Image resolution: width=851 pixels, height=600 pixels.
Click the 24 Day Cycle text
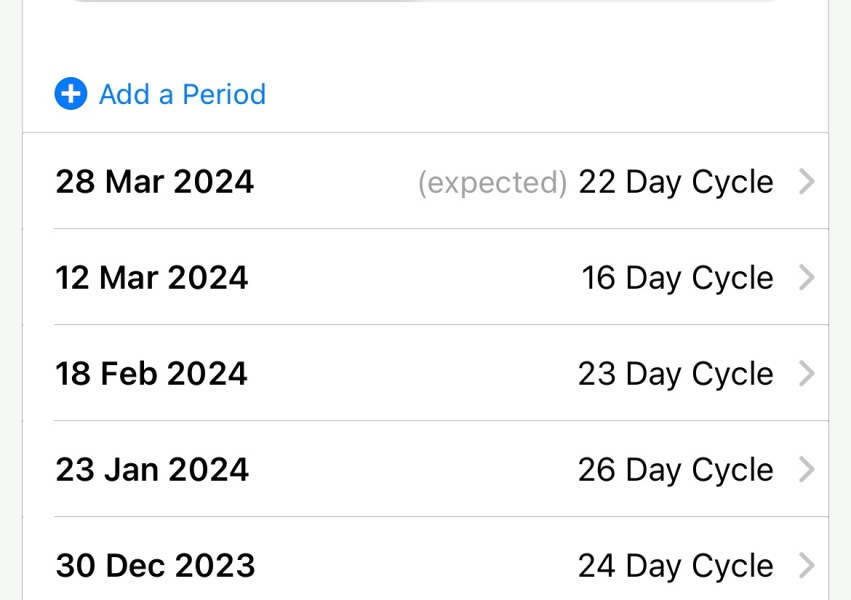676,566
